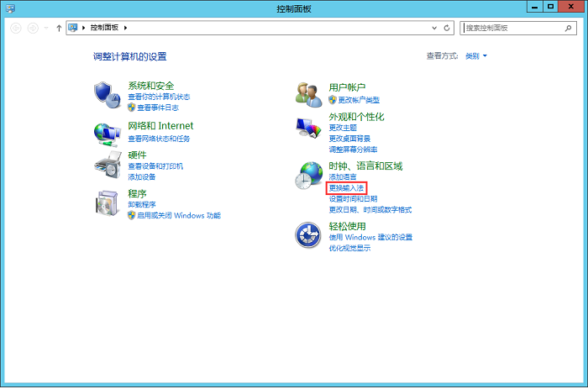Image resolution: width=588 pixels, height=389 pixels.
Task: Open the 轻松使用 category link
Action: pos(347,227)
